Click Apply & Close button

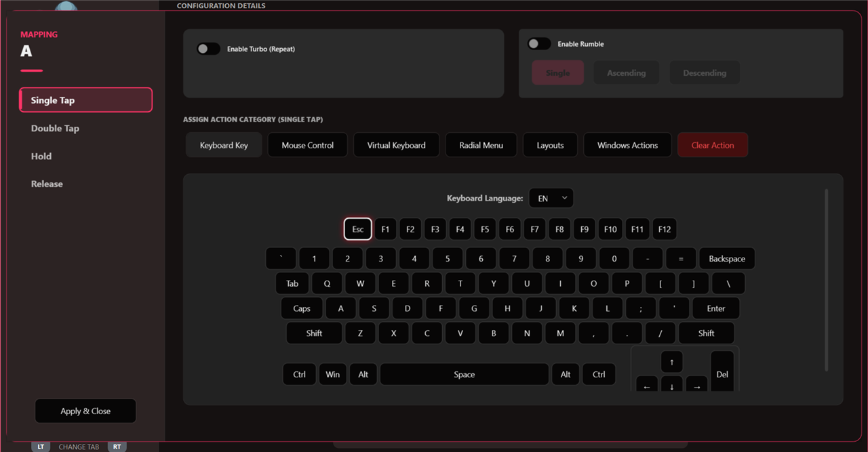click(x=85, y=411)
